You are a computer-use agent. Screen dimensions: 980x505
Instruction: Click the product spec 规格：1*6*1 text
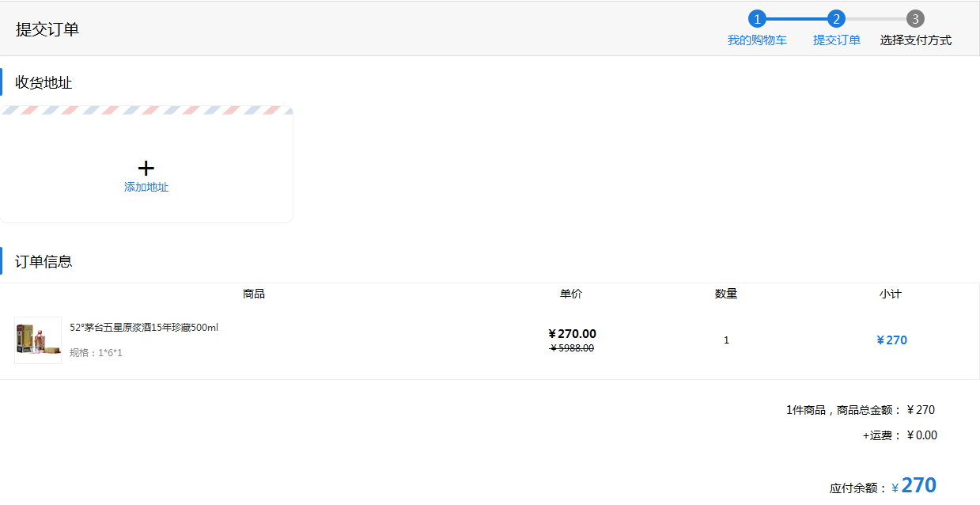click(x=96, y=353)
